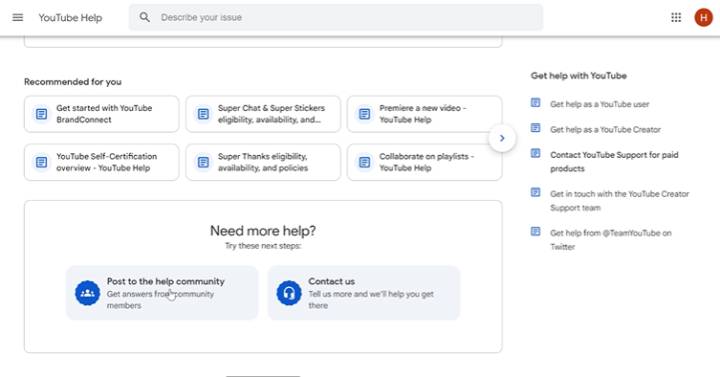The image size is (720, 377).
Task: Open 'Get help as a YouTube user'
Action: 599,104
